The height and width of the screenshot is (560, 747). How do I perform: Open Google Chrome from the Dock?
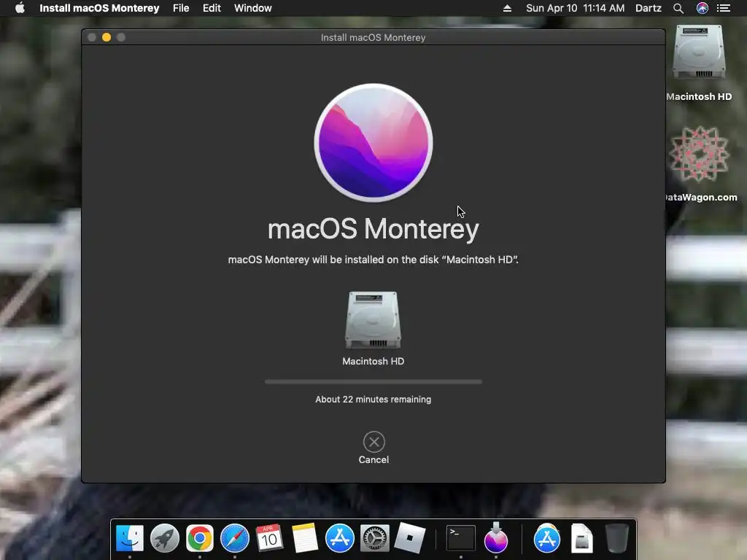pyautogui.click(x=200, y=538)
